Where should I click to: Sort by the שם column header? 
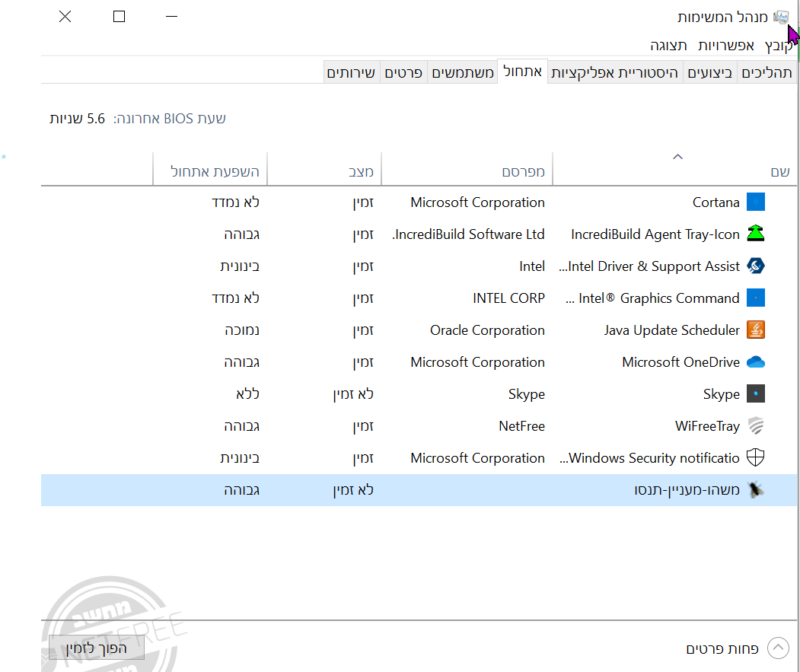779,172
